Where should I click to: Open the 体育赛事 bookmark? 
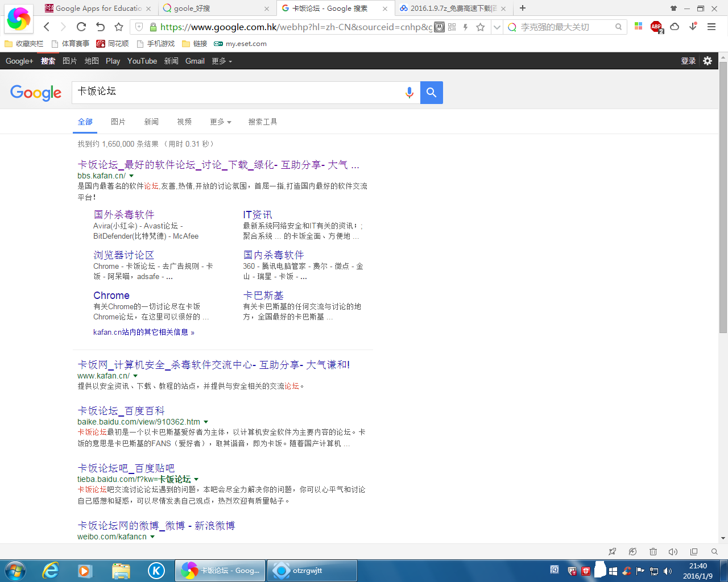(x=71, y=44)
